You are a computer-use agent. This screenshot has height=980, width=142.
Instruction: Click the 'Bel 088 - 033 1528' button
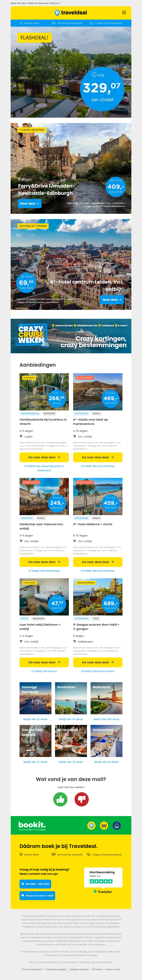[35, 884]
